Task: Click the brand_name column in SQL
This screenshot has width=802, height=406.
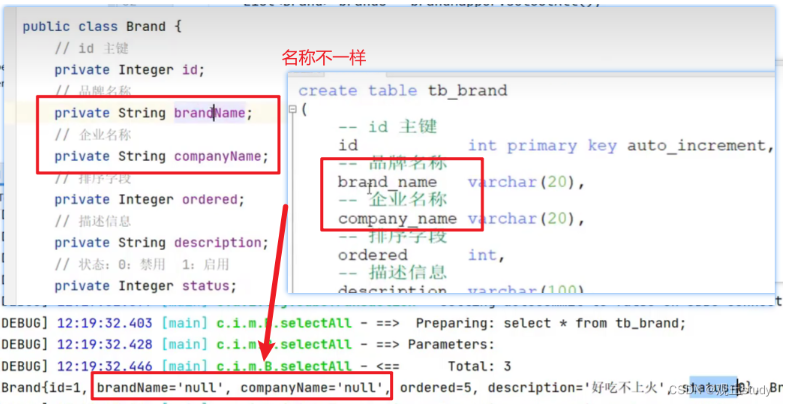Action: [387, 182]
